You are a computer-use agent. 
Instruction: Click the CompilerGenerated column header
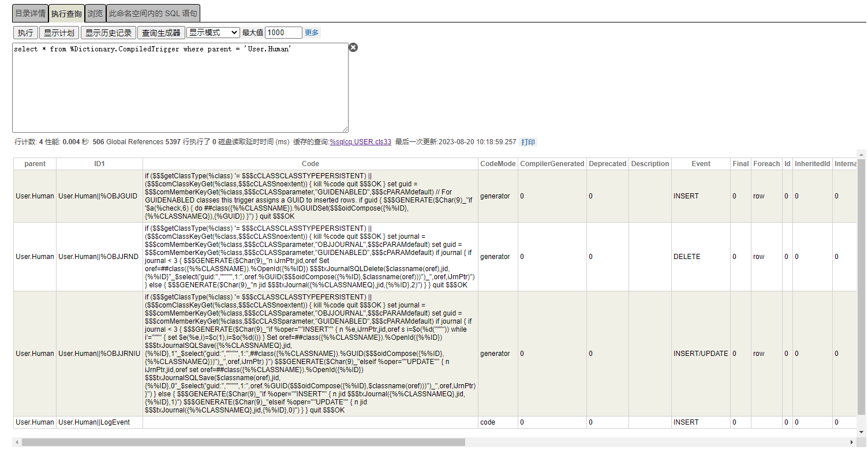pos(552,164)
